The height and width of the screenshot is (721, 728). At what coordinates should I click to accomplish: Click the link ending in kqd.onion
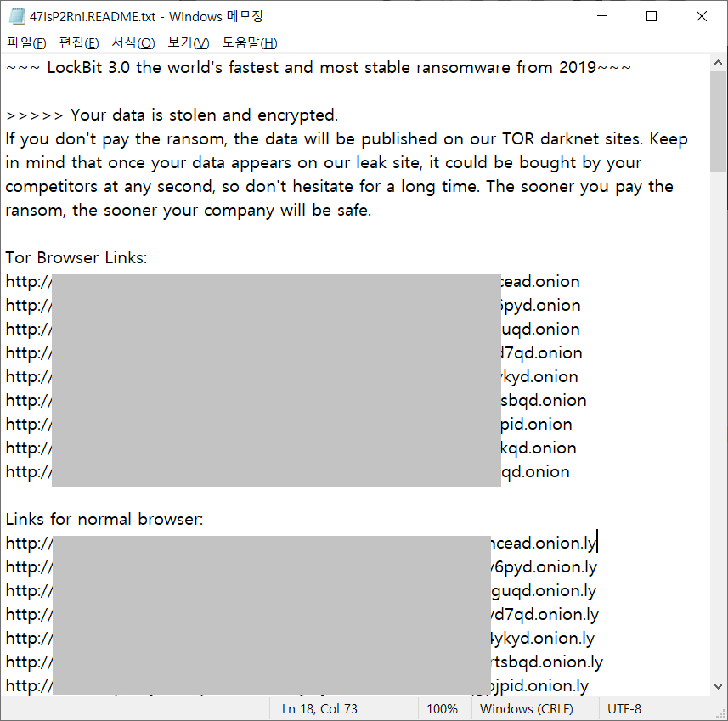point(291,448)
